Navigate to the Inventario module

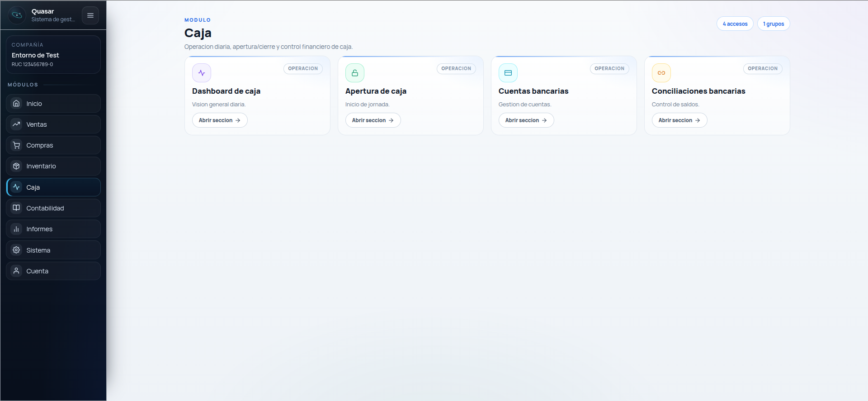click(x=53, y=166)
